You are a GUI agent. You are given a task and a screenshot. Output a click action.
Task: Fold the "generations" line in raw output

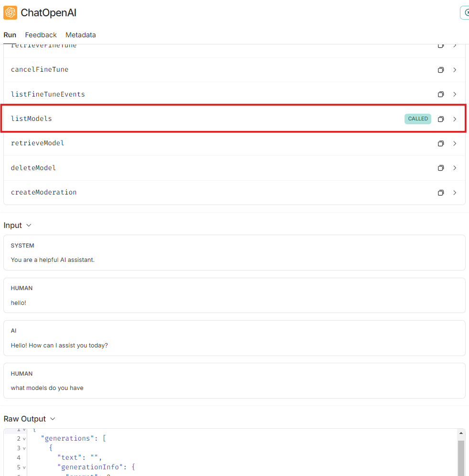pyautogui.click(x=24, y=439)
